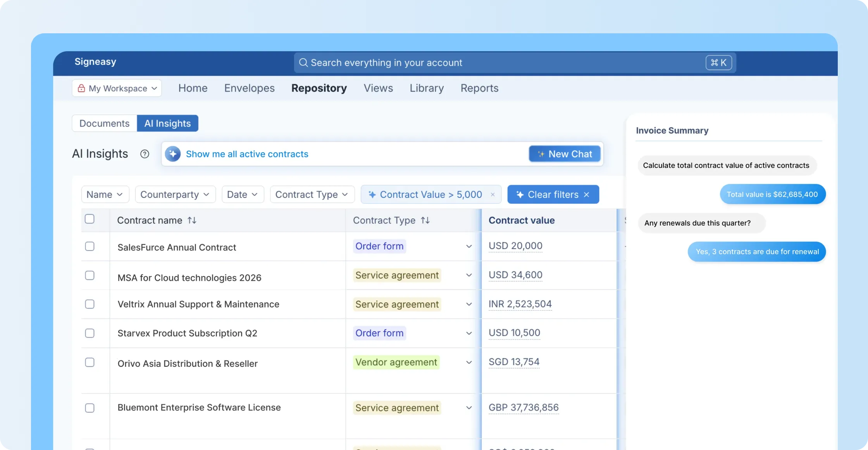Screen dimensions: 868x450
Task: Select the Veltrix Annual Support & Maintenance checkbox
Action: click(x=90, y=304)
